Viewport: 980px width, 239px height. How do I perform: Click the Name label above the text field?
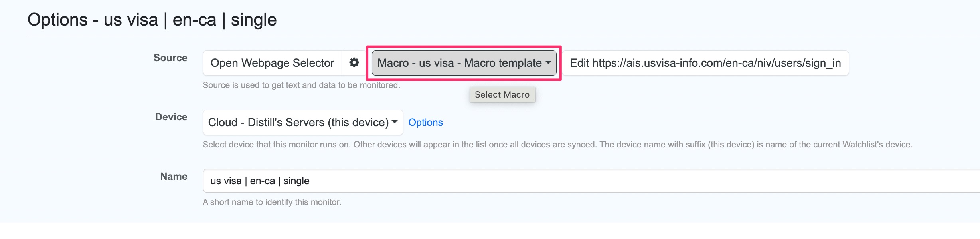(x=174, y=176)
